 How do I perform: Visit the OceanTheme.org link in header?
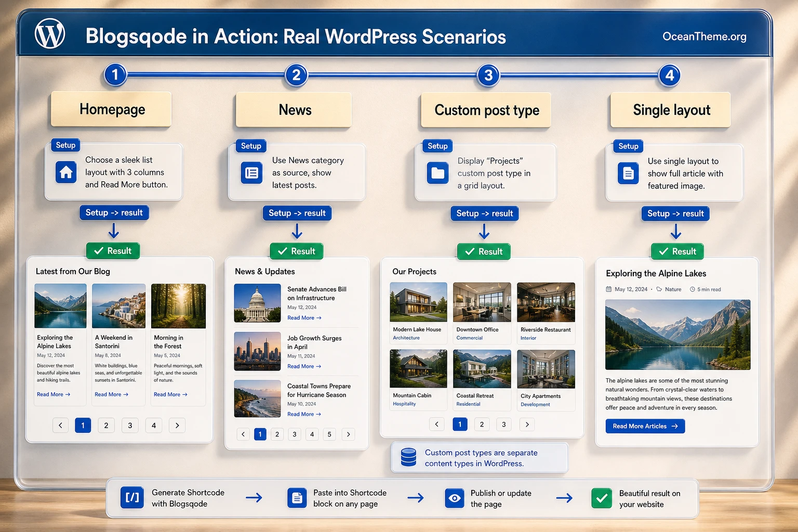(x=704, y=36)
